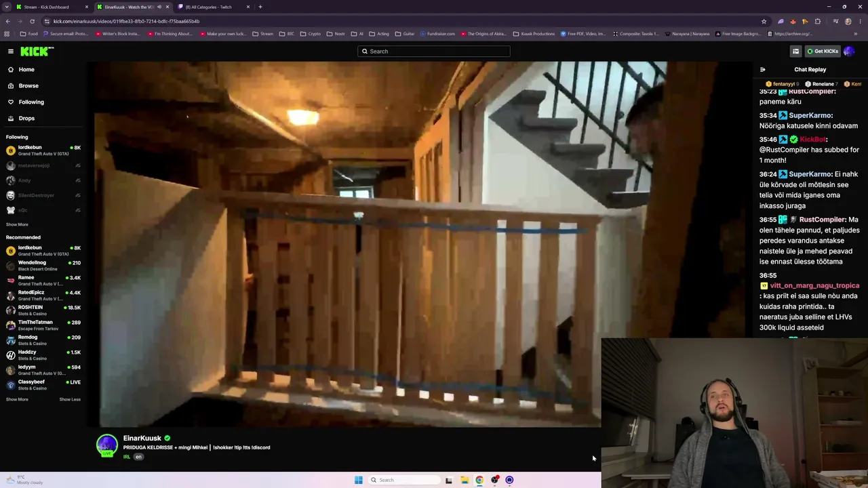Open lordkebun in the Following list
Screen dimensions: 868x488
coord(43,150)
